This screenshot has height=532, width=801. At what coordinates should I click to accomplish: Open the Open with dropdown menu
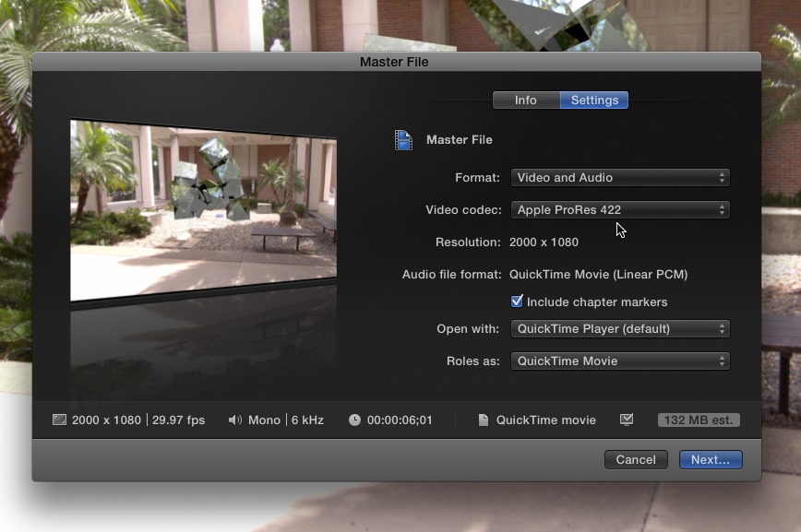pyautogui.click(x=620, y=329)
